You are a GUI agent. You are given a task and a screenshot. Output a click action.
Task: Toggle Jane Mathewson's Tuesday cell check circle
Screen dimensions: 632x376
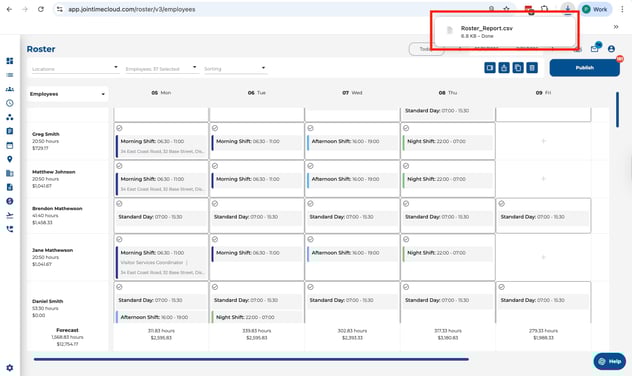click(x=215, y=239)
